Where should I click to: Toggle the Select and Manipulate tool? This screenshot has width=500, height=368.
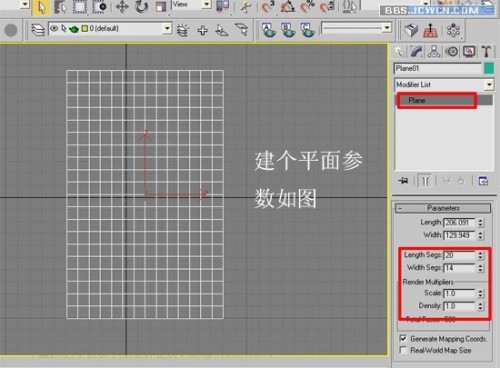coord(246,7)
